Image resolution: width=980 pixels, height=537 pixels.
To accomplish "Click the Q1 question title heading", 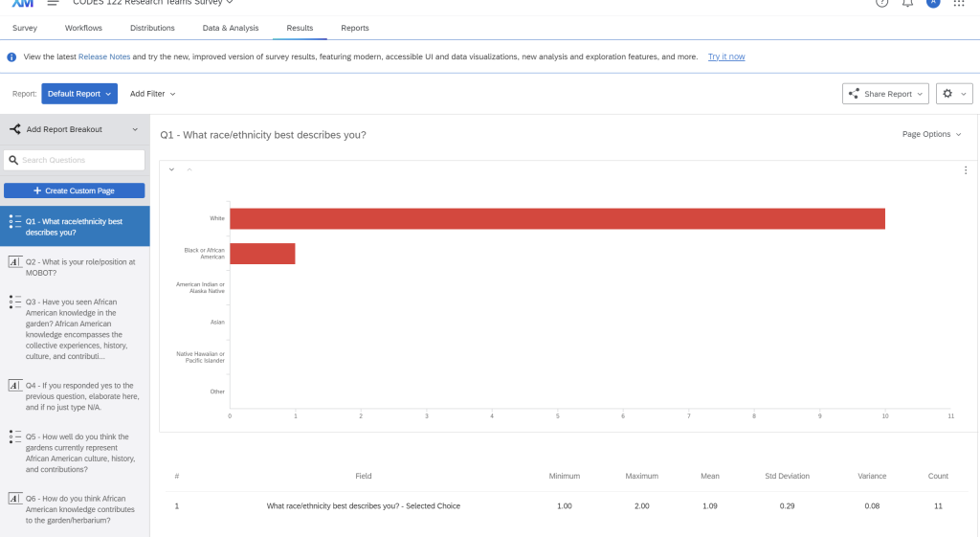I will pos(263,135).
